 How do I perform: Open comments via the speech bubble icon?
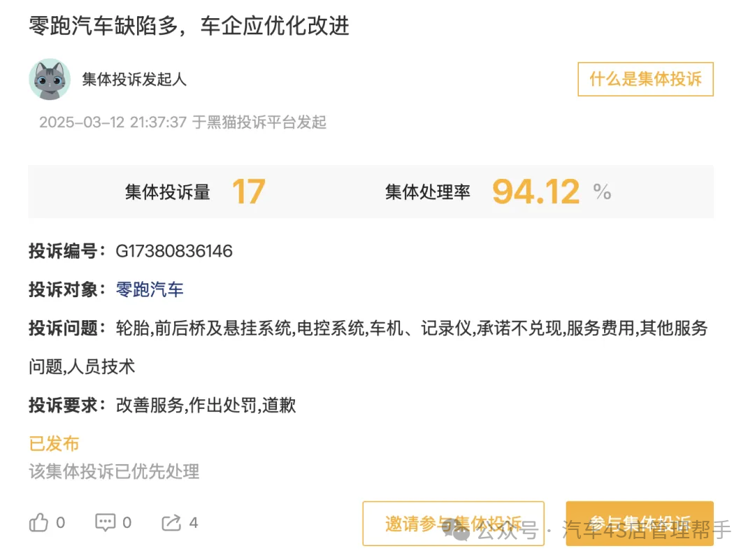[106, 522]
